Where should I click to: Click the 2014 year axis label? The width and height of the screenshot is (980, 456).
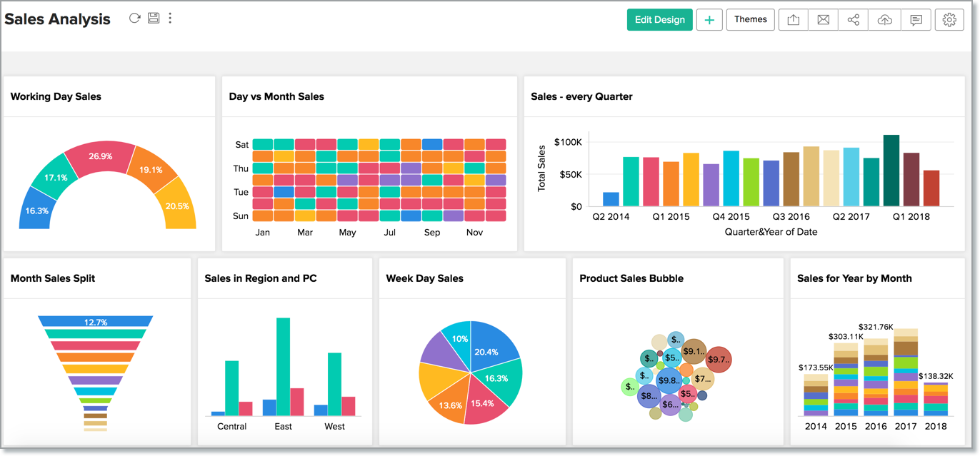tap(816, 426)
